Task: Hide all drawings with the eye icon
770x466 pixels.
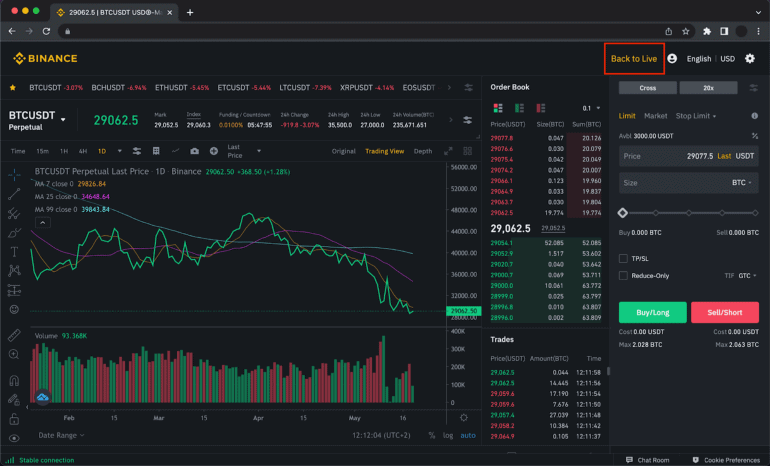Action: pos(14,438)
